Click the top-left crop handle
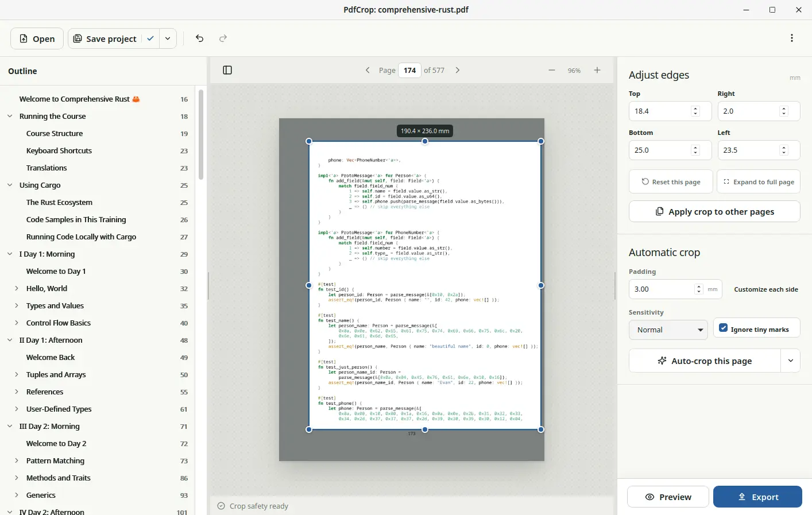The width and height of the screenshot is (812, 515). point(309,141)
